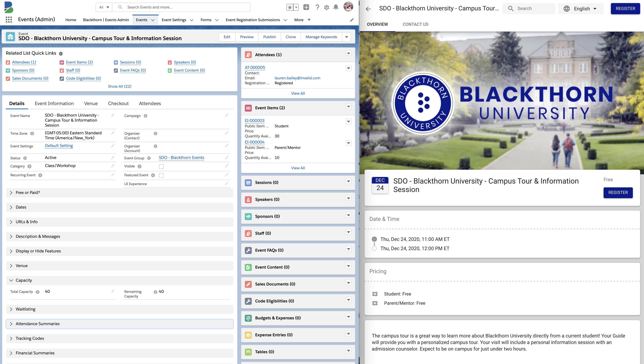The width and height of the screenshot is (644, 364).
Task: Expand the Dates section
Action: (120, 207)
